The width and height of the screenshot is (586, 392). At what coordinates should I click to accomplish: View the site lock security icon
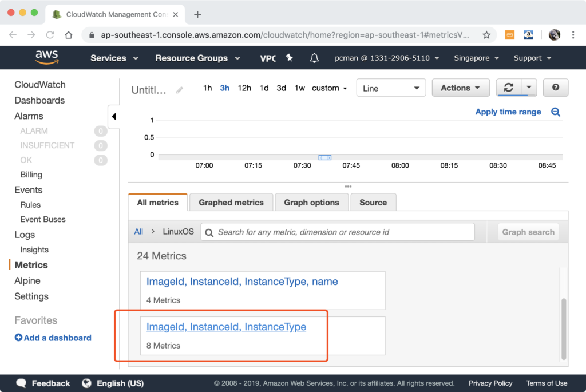pyautogui.click(x=92, y=35)
